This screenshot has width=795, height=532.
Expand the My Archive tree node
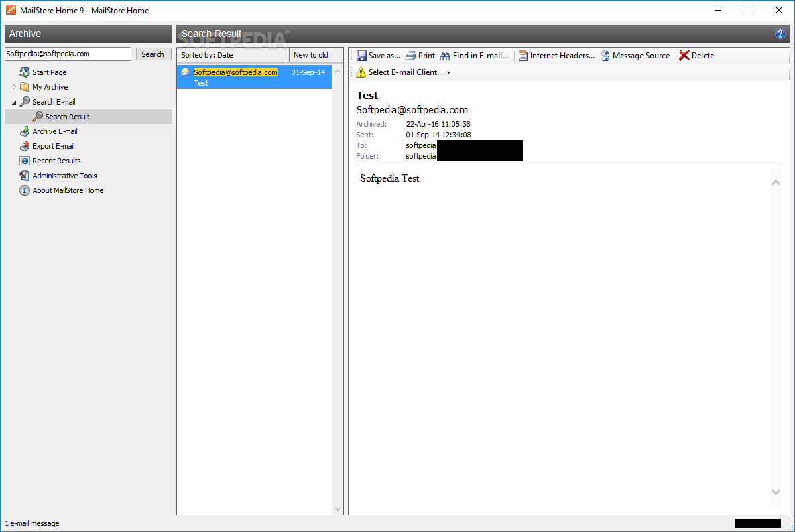click(x=14, y=86)
